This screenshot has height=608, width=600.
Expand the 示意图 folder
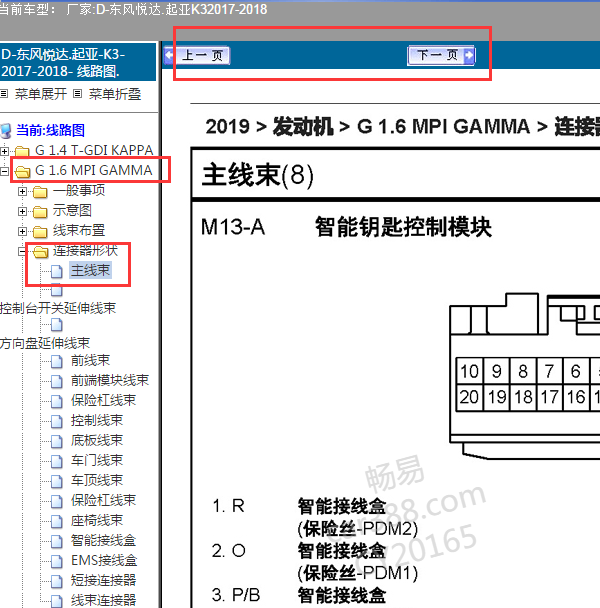pyautogui.click(x=22, y=211)
